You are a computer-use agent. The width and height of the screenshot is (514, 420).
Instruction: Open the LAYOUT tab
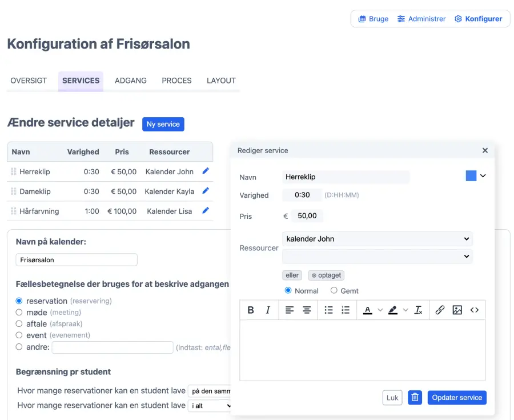click(x=221, y=81)
